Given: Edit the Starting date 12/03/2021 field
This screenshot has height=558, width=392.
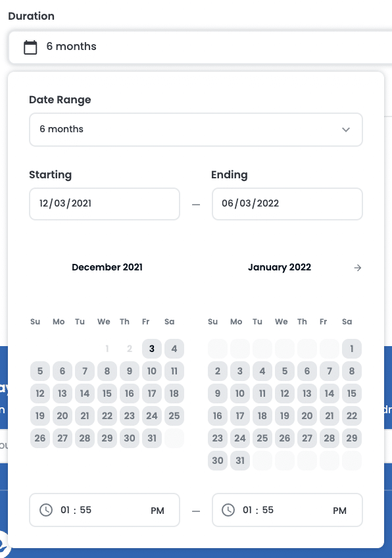Looking at the screenshot, I should coord(105,204).
